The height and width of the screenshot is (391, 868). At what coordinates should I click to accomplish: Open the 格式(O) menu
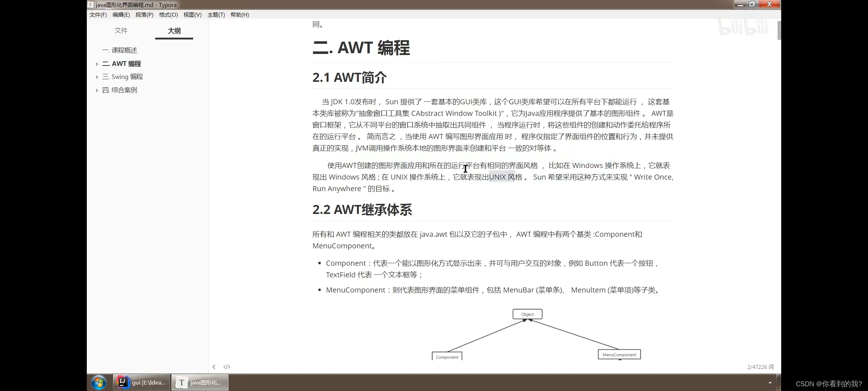(x=168, y=15)
